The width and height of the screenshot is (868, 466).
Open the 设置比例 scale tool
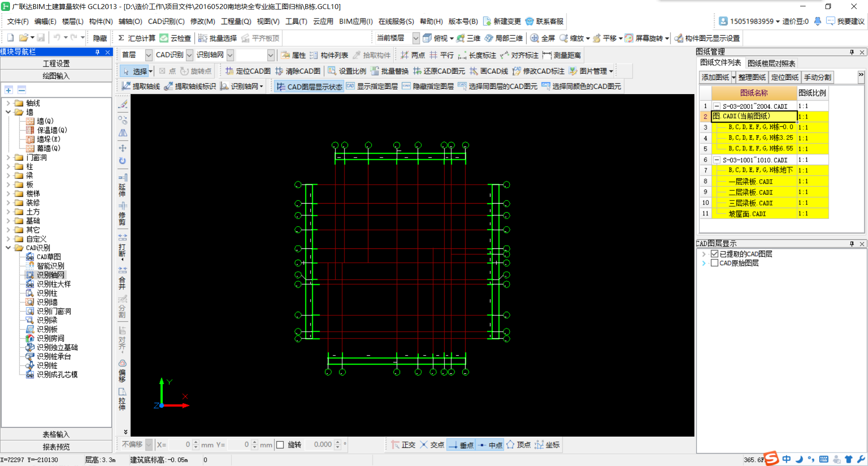pos(347,71)
